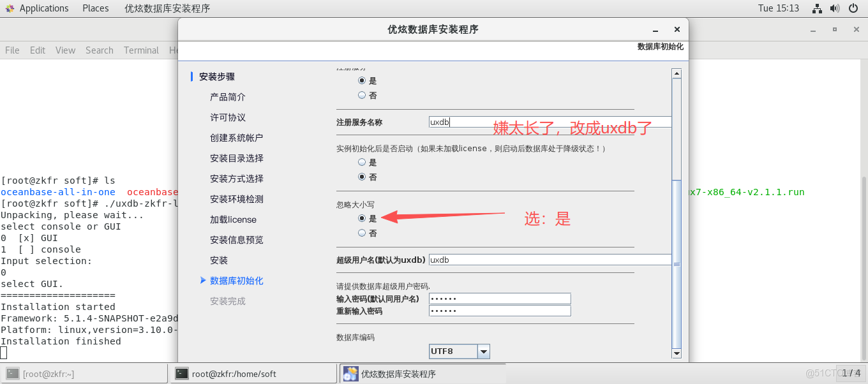Screen dimensions: 868x384
Task: Click the installer vertical scrollbar thumb
Action: pos(677,263)
